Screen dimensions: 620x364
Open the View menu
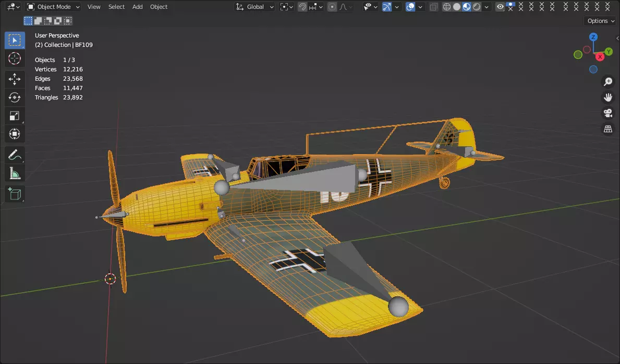(x=94, y=7)
